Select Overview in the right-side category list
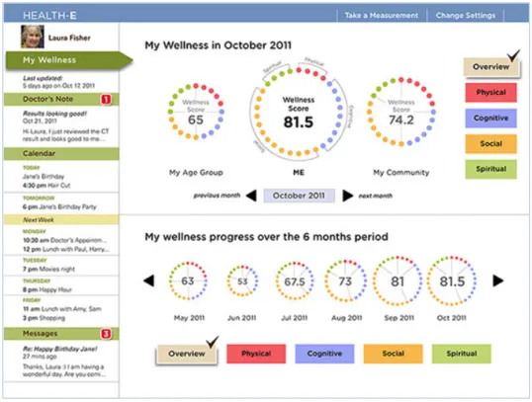Image resolution: width=532 pixels, height=402 pixels. [x=491, y=67]
